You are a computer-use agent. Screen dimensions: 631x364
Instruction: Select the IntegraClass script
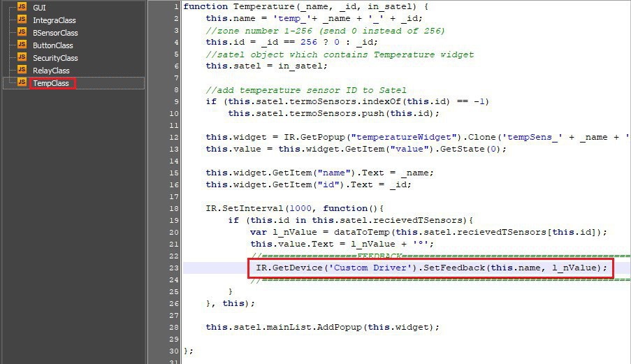[x=54, y=20]
